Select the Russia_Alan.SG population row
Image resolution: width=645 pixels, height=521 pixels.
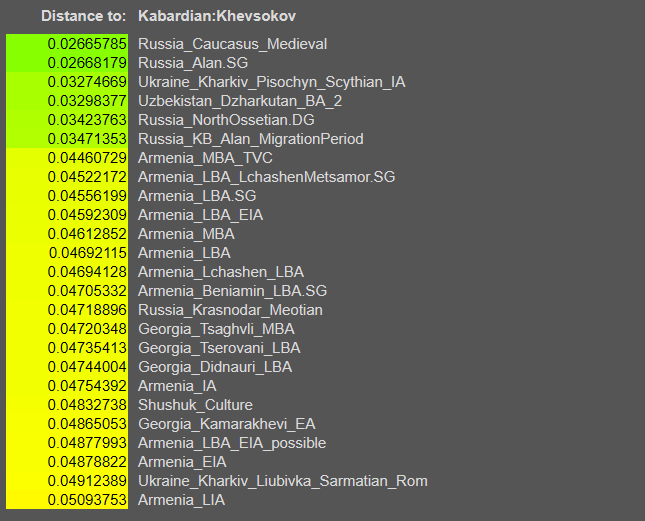point(191,63)
